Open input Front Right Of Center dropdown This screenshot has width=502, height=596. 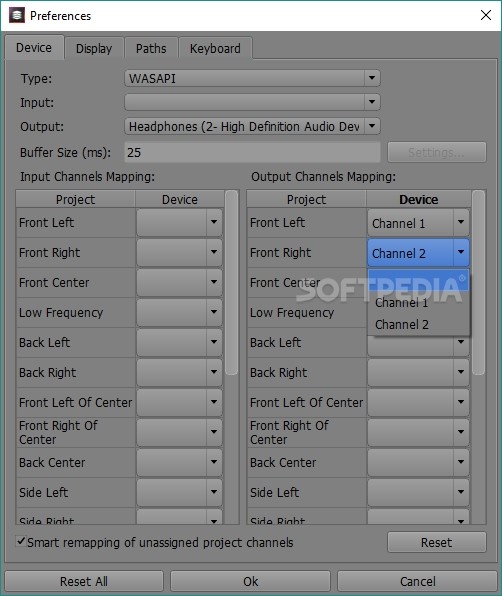[x=179, y=432]
